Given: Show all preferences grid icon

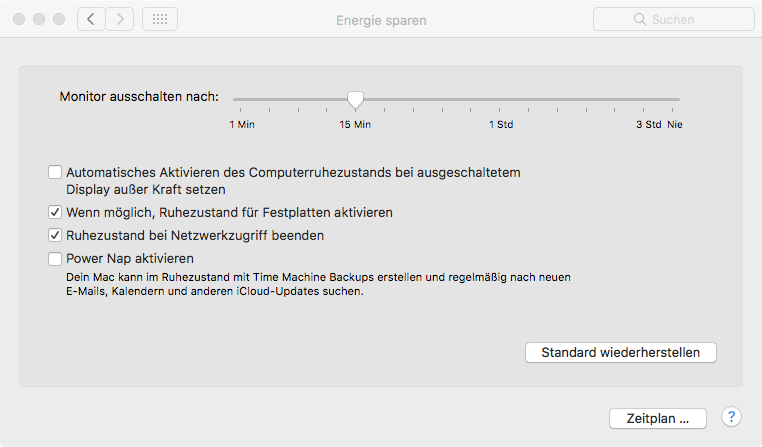Looking at the screenshot, I should (x=160, y=19).
